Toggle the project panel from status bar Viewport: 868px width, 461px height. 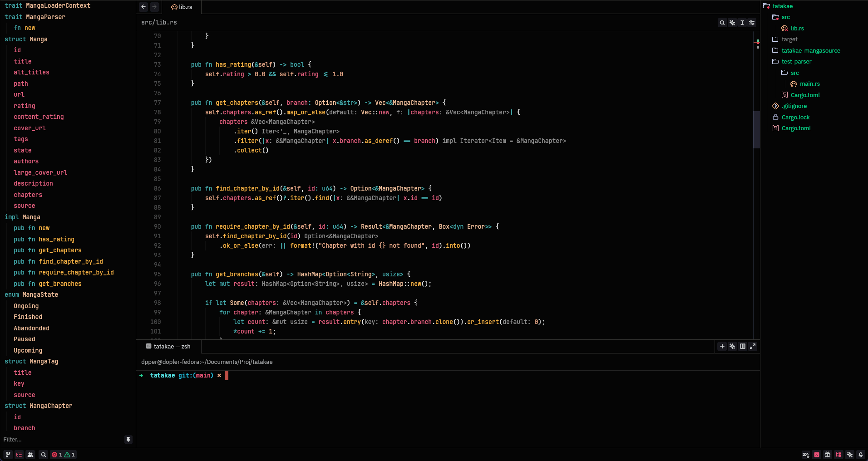[x=838, y=455]
